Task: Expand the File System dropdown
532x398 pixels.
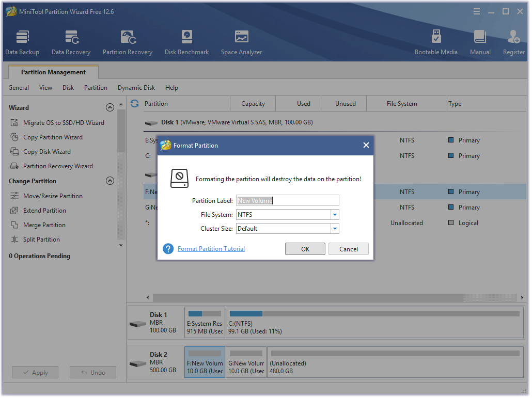Action: coord(335,215)
